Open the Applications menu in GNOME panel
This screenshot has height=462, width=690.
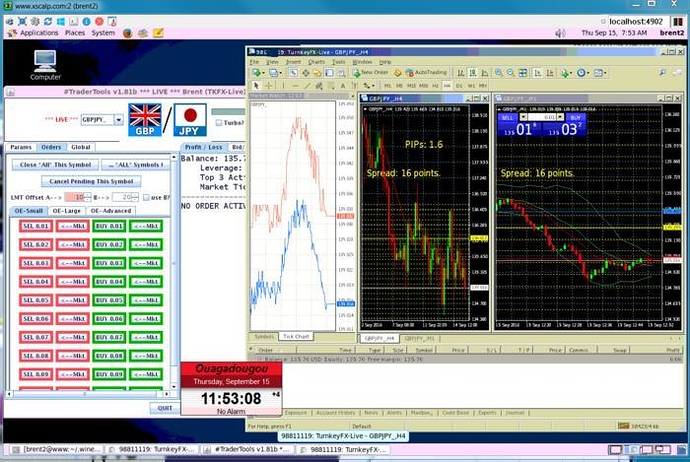click(x=39, y=33)
